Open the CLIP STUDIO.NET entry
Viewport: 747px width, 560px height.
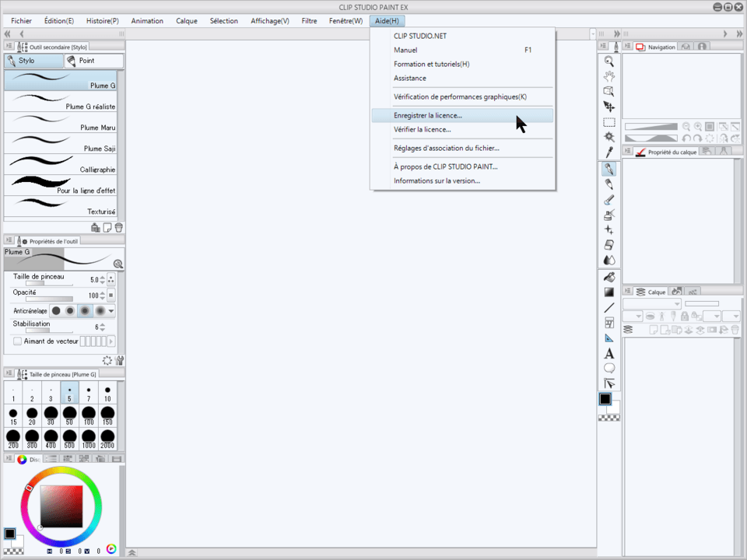[x=462, y=36]
